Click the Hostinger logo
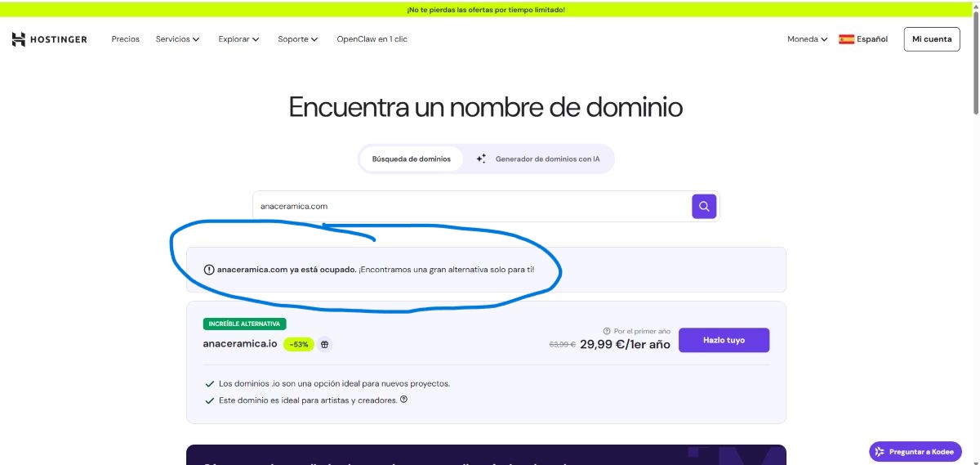Image resolution: width=980 pixels, height=465 pixels. [x=49, y=39]
